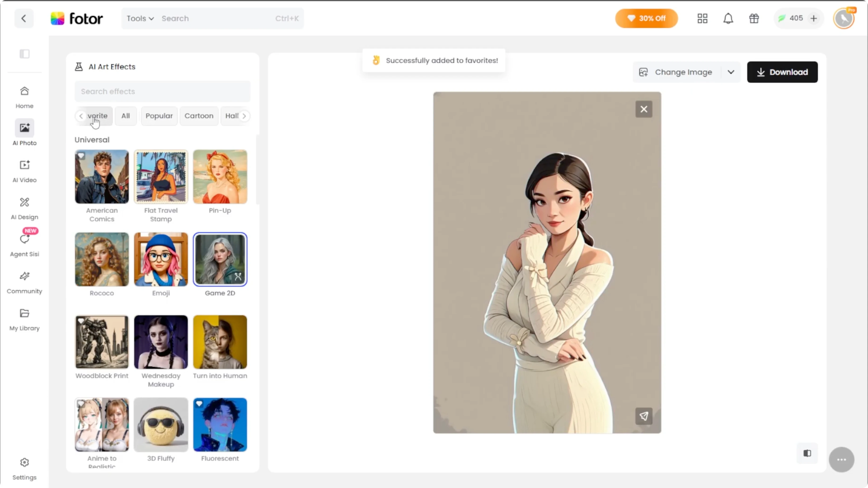Click the effects panel scrollbar
The height and width of the screenshot is (488, 868).
click(x=257, y=170)
